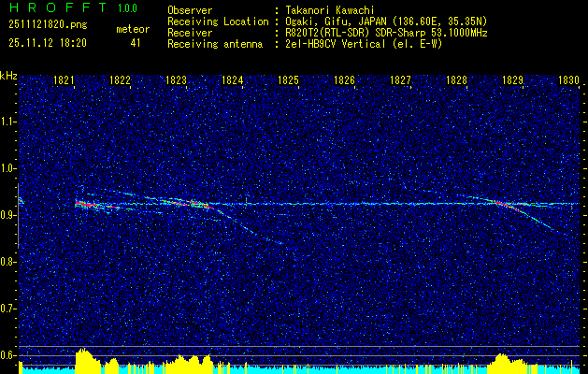The width and height of the screenshot is (588, 374).
Task: Click the HROFFT title text
Action: point(58,7)
